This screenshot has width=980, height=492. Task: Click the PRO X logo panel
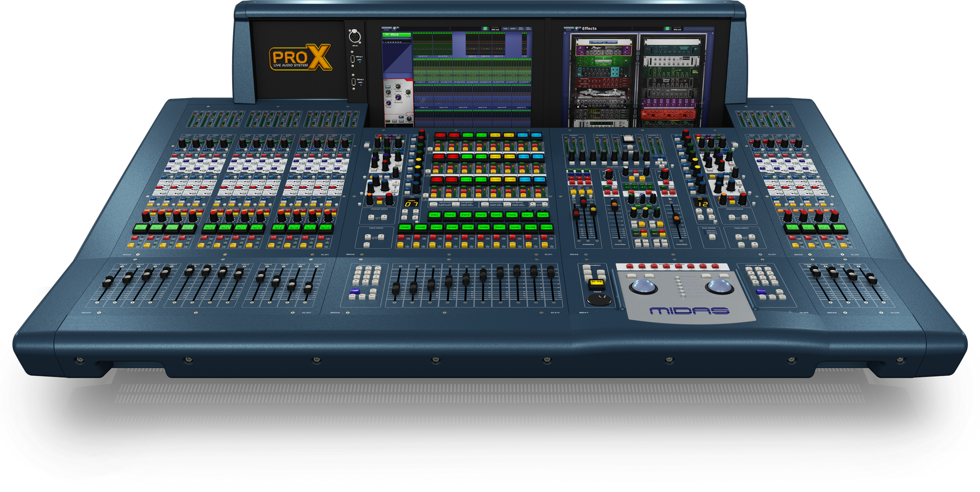[x=300, y=58]
